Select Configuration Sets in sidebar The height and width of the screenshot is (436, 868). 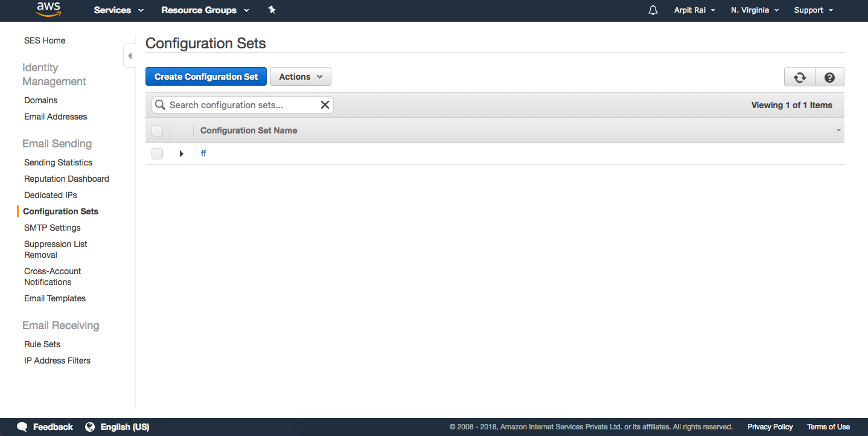[60, 211]
